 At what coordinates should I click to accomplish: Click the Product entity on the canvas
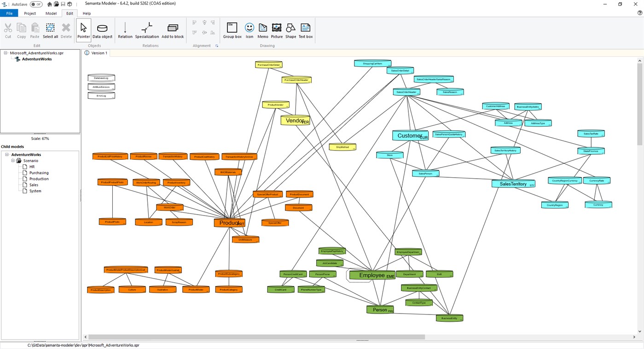click(x=230, y=223)
